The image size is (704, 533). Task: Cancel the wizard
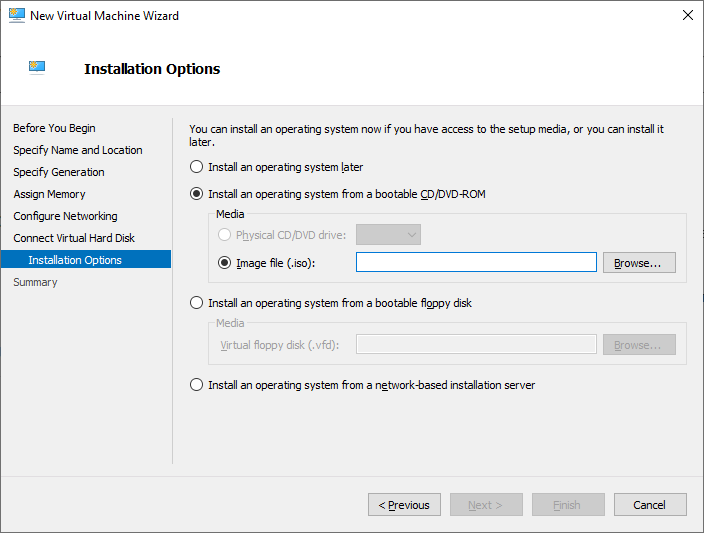pos(650,505)
